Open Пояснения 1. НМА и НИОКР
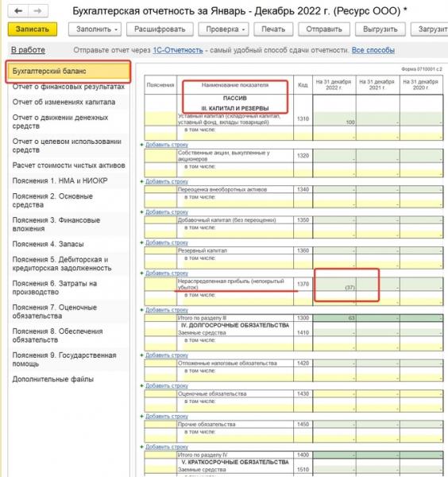This screenshot has width=448, height=477. 60,180
